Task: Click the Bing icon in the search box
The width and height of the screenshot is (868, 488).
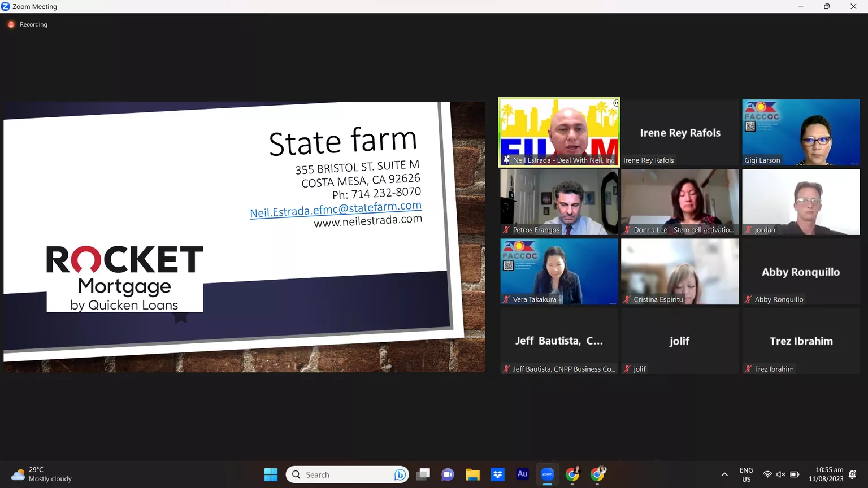Action: [400, 475]
